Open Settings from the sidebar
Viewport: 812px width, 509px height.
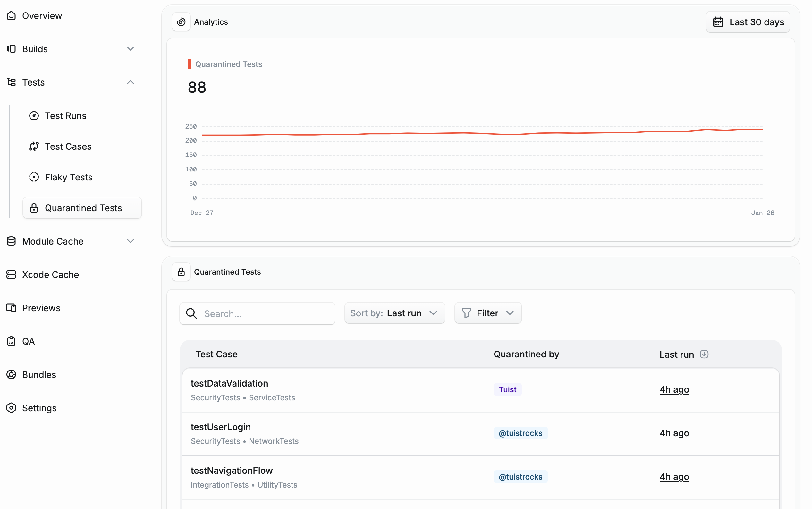click(40, 408)
